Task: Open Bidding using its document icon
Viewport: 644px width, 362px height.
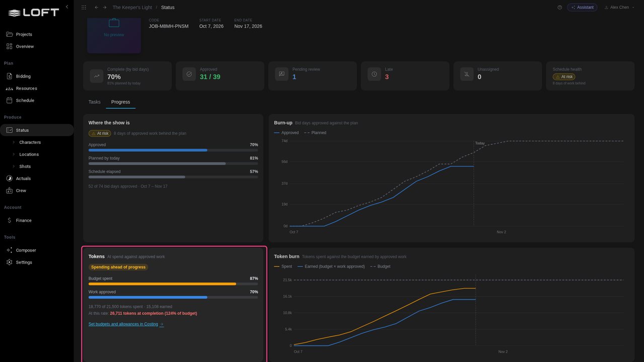Action: 10,76
